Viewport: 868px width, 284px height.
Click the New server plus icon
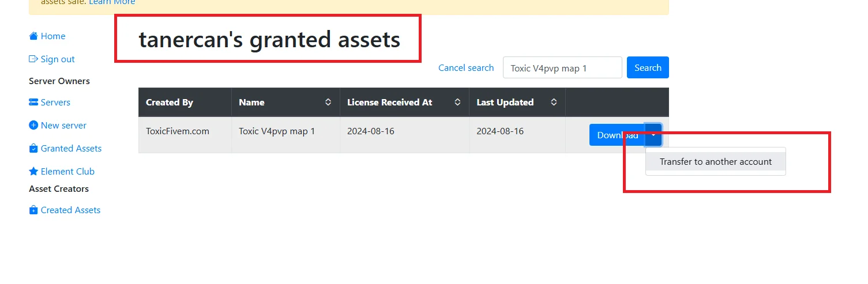tap(33, 126)
